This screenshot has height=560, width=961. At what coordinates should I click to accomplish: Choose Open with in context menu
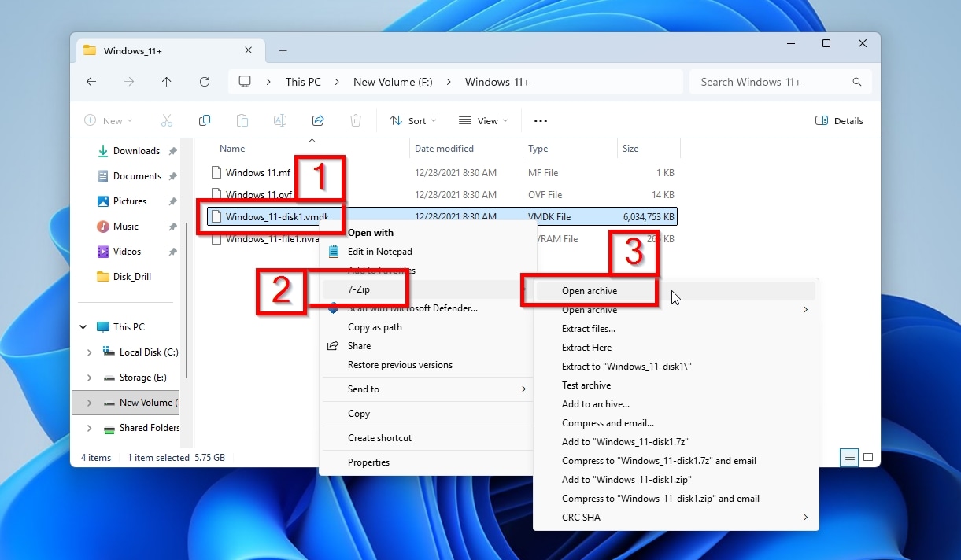(x=371, y=233)
